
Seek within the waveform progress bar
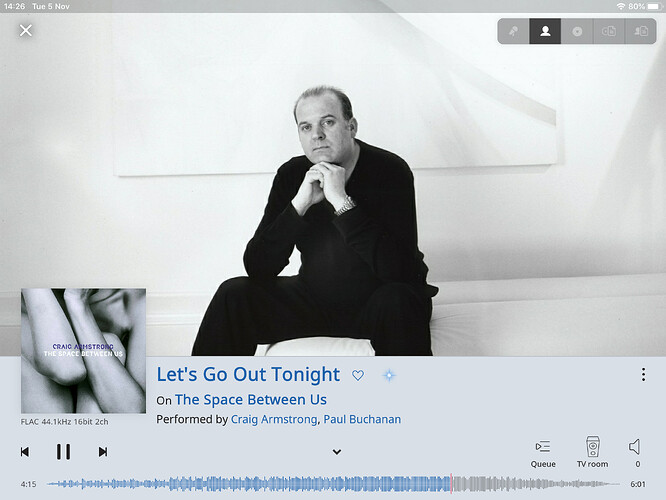[333, 484]
